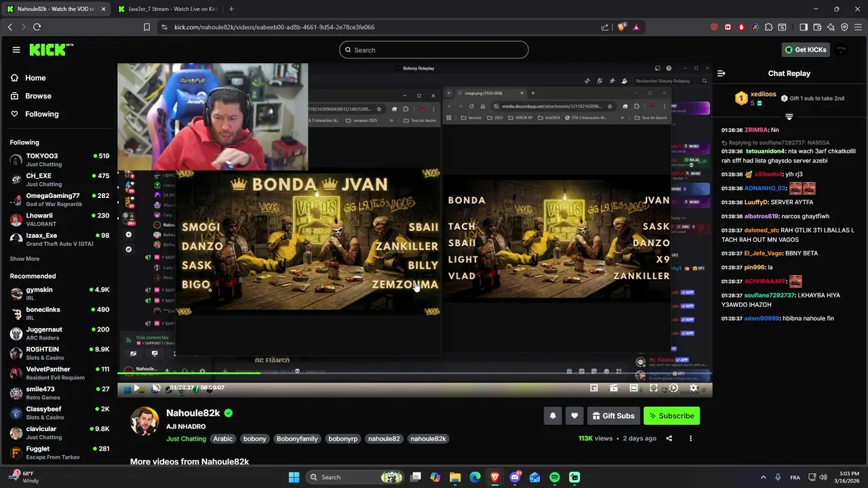868x488 pixels.
Task: Click the Arabic tag
Action: click(222, 439)
